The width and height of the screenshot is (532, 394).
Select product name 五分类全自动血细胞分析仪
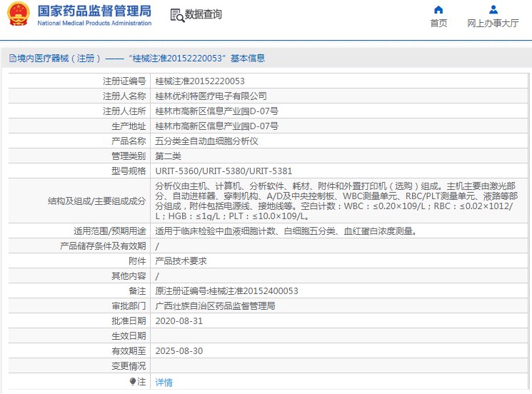point(206,141)
